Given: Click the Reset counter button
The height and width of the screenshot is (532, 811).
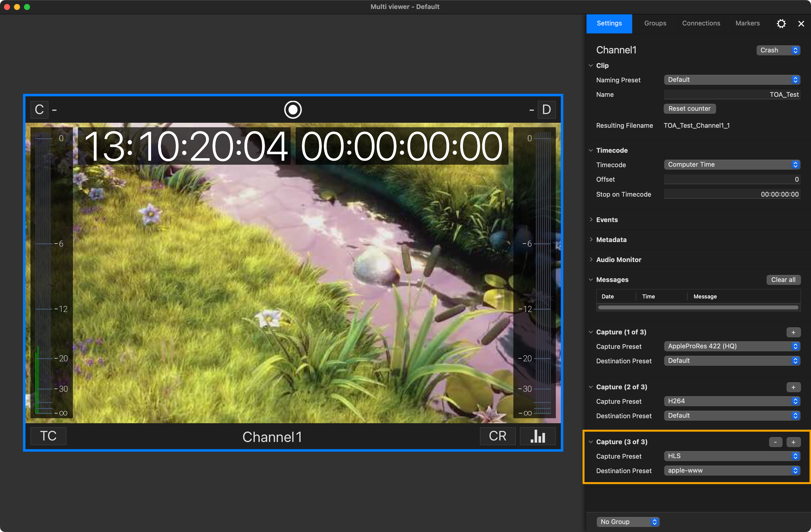Looking at the screenshot, I should point(689,109).
